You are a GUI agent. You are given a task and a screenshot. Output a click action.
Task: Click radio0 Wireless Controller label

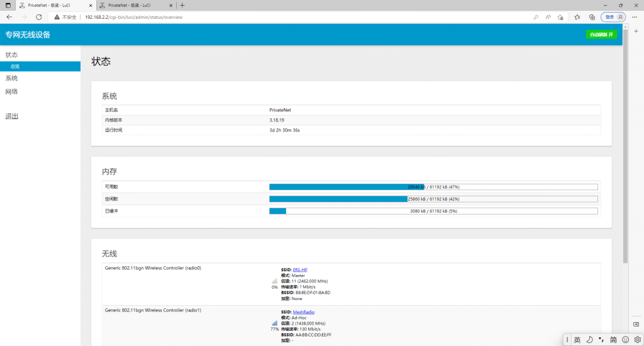[153, 268]
